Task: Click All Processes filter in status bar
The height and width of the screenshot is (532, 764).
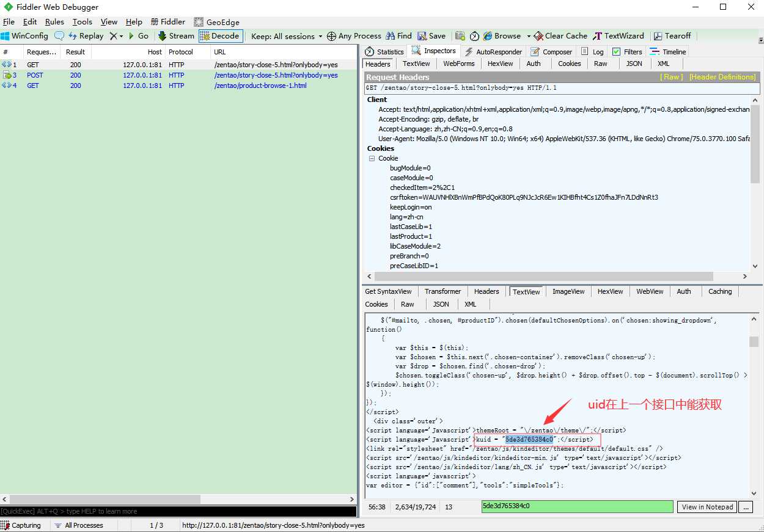Action: (x=78, y=525)
